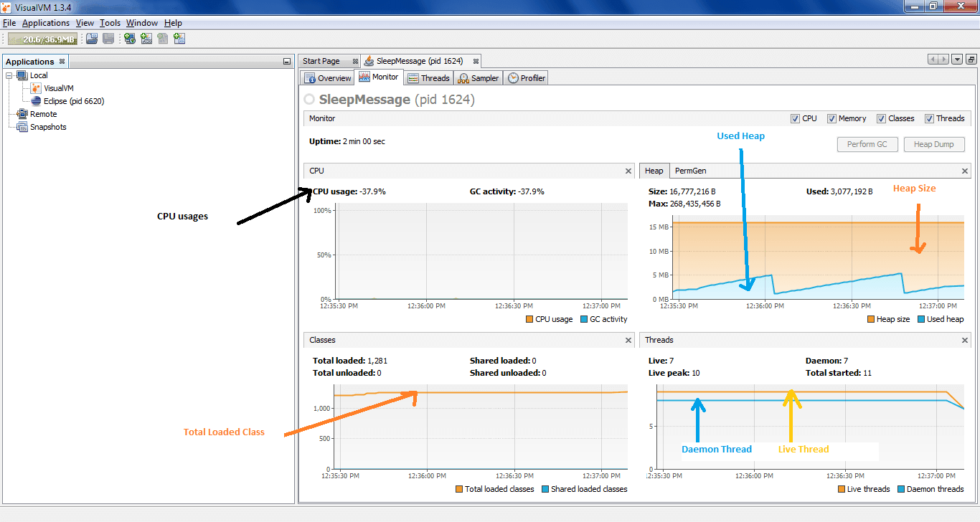Select the SleepMessage (pid 1624) tab
The height and width of the screenshot is (522, 980).
[420, 61]
